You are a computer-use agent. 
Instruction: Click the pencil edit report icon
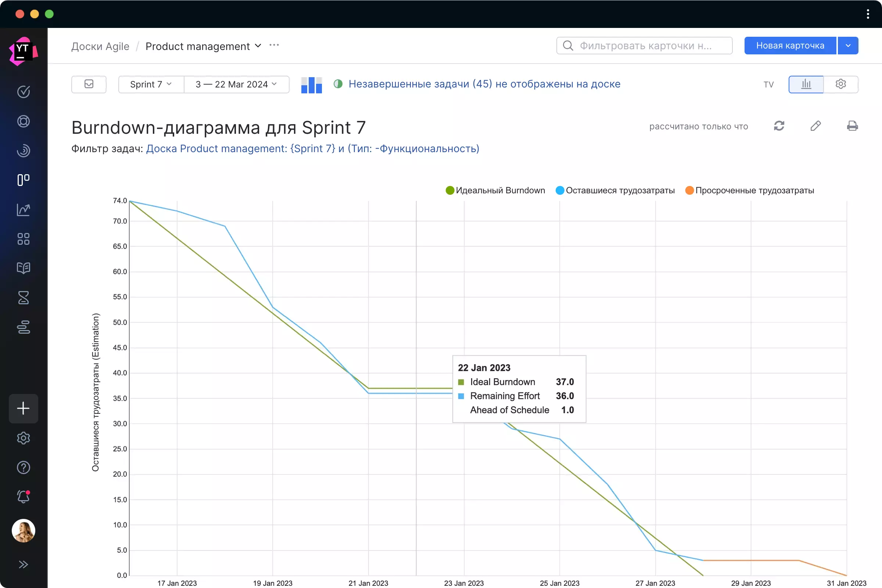coord(815,126)
